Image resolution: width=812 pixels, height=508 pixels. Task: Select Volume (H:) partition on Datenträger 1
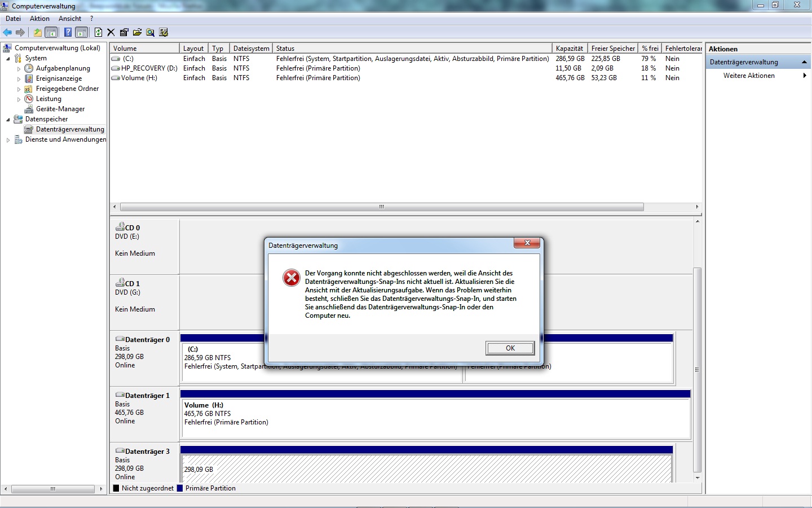point(435,418)
